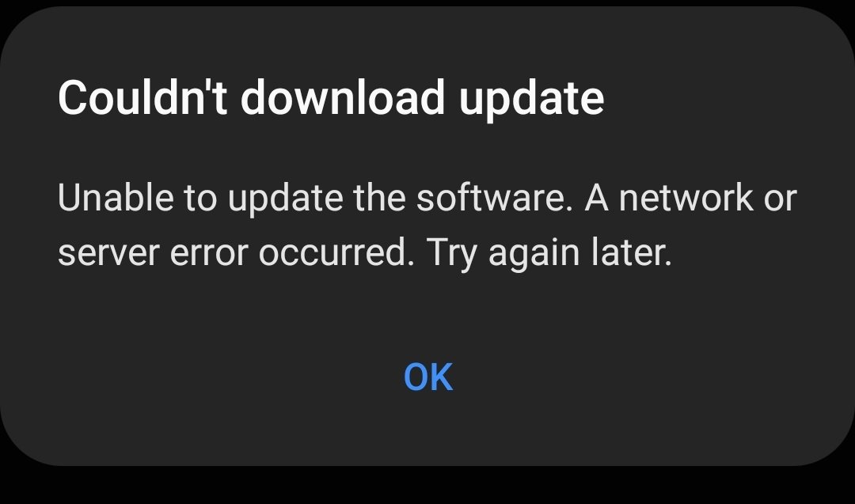Click the word "update" in the dialog title
The image size is (855, 504).
click(532, 100)
